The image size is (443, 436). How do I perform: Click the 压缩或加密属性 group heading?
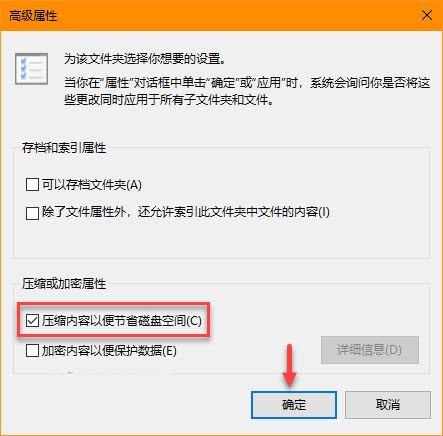point(64,284)
